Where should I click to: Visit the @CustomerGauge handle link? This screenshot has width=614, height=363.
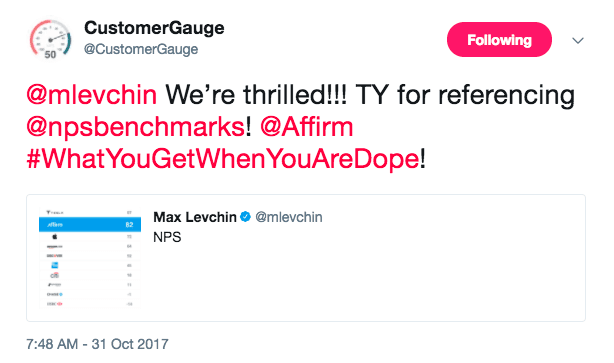click(x=141, y=49)
